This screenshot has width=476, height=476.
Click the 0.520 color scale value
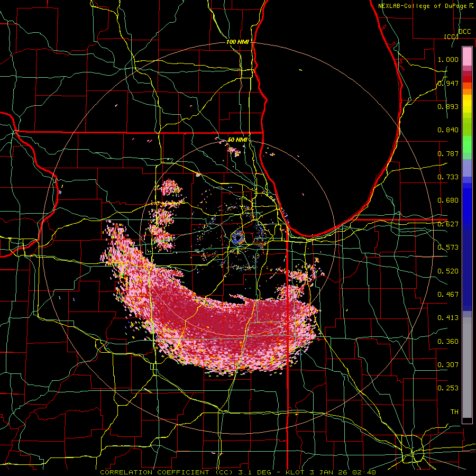[x=448, y=271]
